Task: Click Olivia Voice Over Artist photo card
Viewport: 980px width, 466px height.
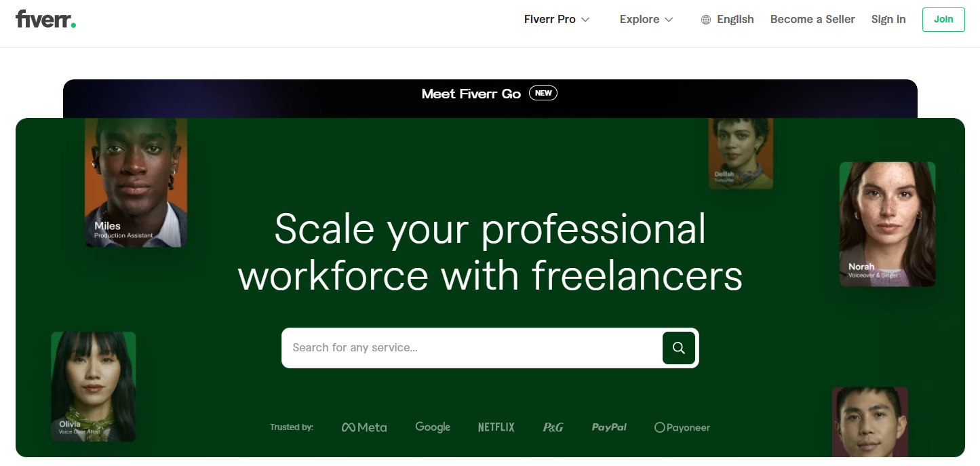Action: (94, 387)
